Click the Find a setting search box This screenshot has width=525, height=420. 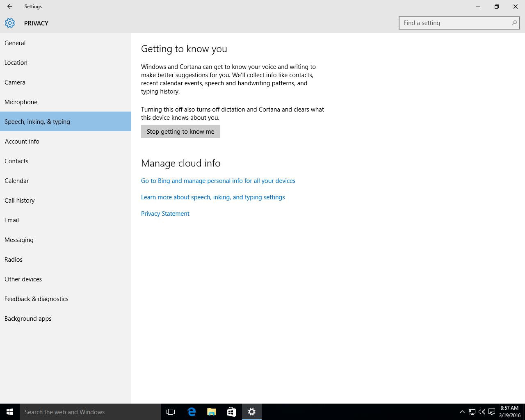pos(459,23)
